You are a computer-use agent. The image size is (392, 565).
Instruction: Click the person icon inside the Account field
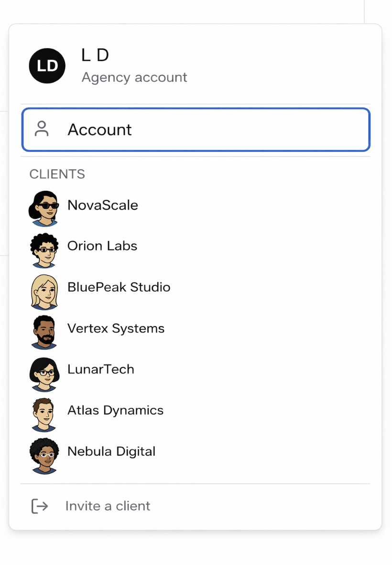point(42,129)
